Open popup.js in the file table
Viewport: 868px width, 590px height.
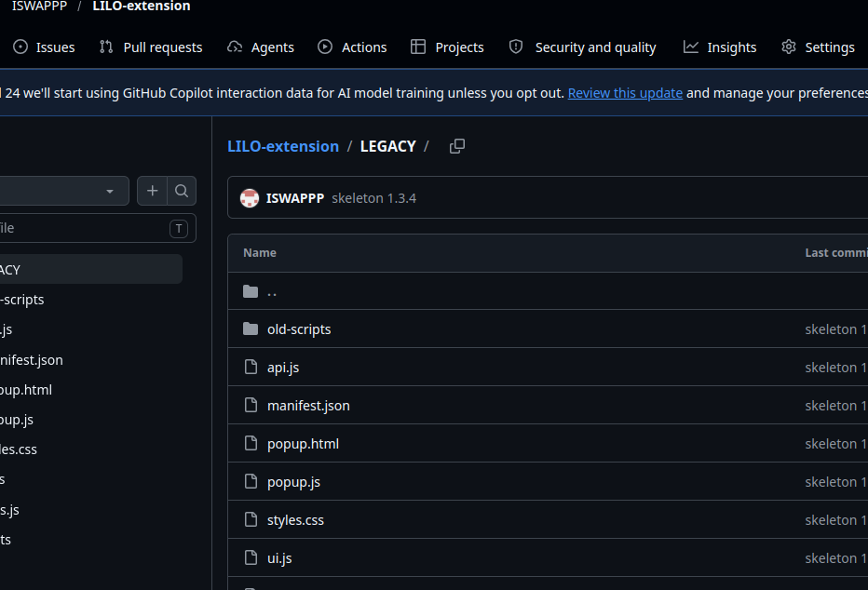point(293,482)
